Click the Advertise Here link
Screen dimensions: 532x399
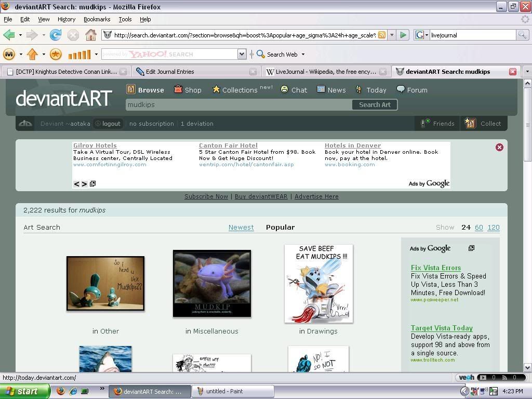pyautogui.click(x=316, y=196)
